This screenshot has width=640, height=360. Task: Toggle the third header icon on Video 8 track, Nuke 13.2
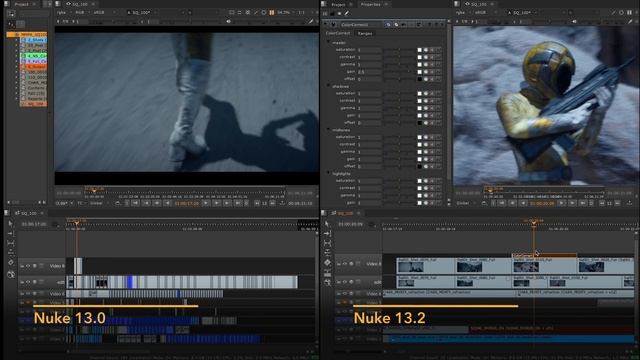pyautogui.click(x=351, y=264)
